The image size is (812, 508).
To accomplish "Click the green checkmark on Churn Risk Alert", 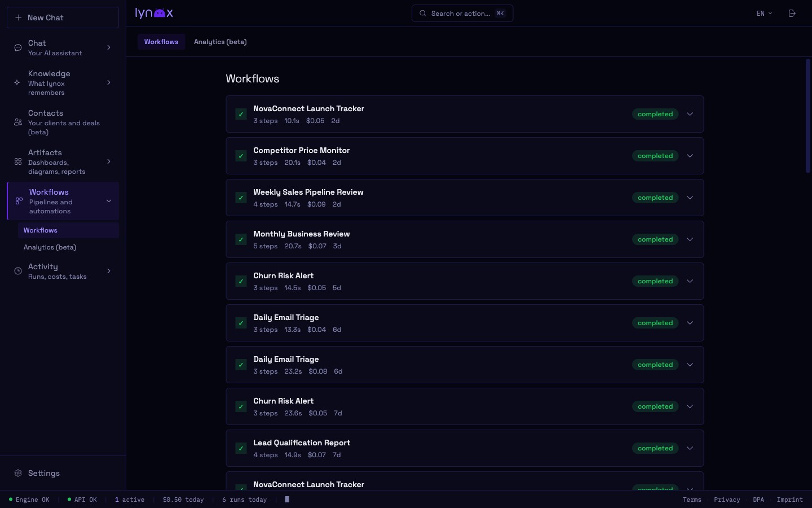I will coord(241,281).
